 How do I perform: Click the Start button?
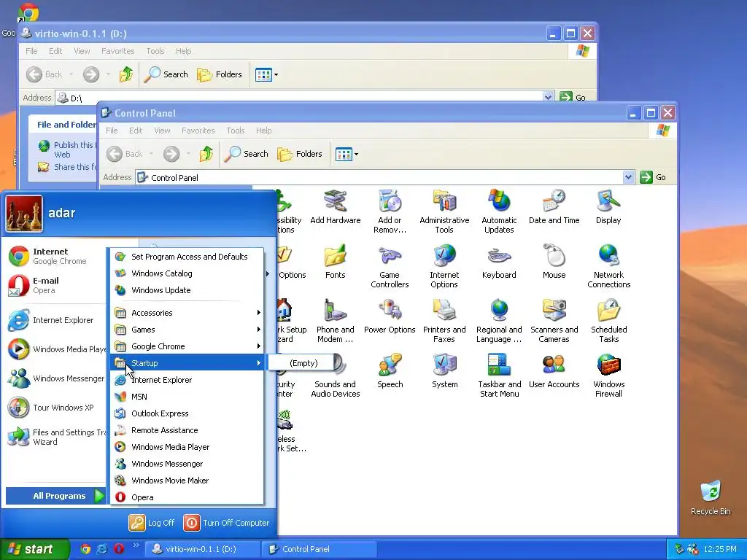pos(34,549)
